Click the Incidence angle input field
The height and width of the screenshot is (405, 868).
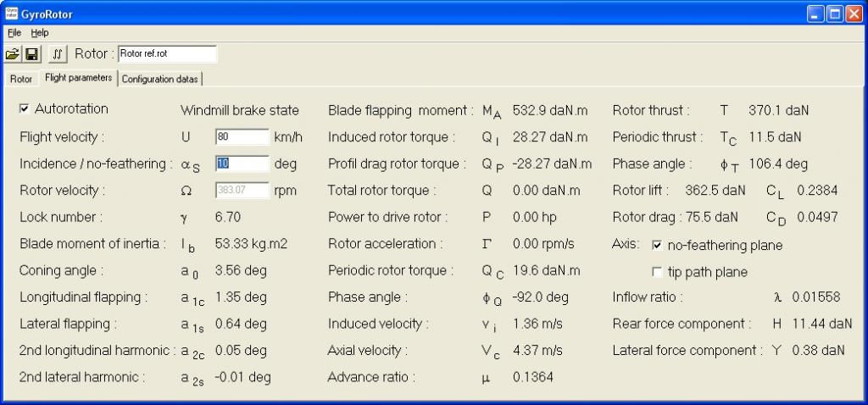[242, 164]
